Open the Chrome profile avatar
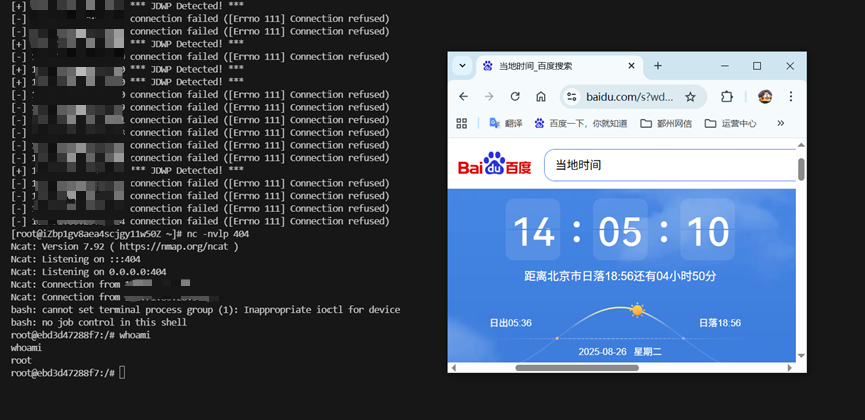The image size is (865, 420). point(765,97)
